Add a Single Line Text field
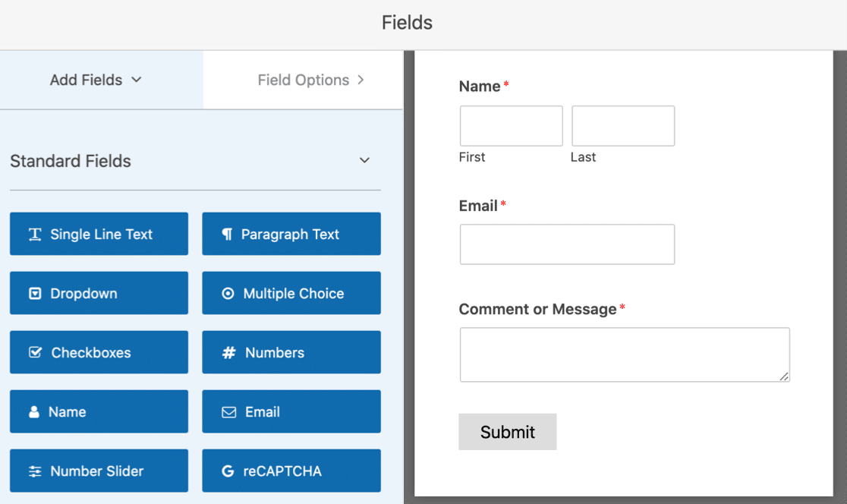This screenshot has width=847, height=504. point(99,233)
